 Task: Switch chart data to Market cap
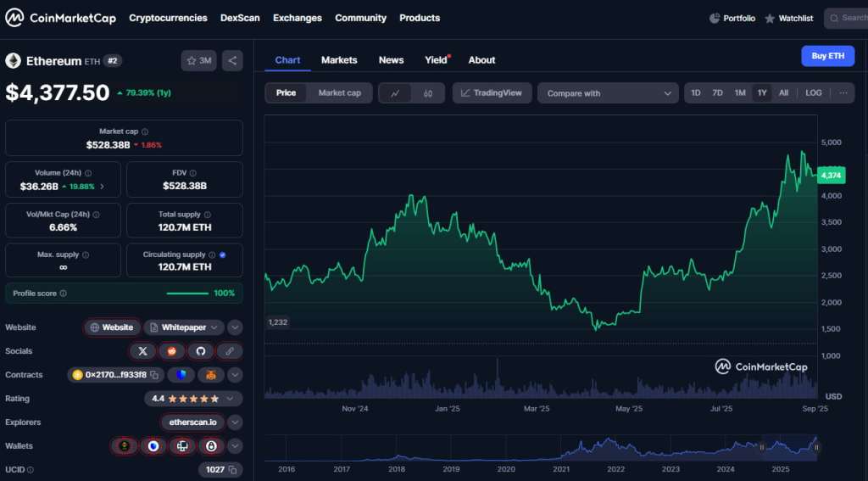339,93
